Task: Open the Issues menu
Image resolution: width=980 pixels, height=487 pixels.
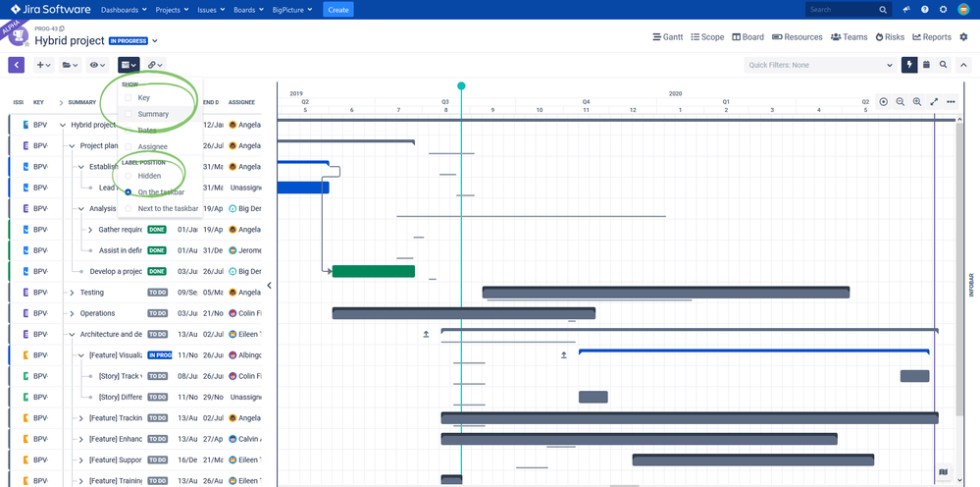Action: [x=211, y=10]
